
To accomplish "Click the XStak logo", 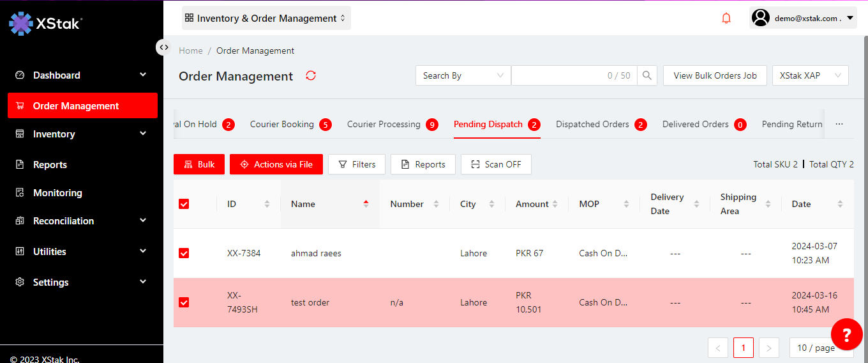I will (x=46, y=23).
